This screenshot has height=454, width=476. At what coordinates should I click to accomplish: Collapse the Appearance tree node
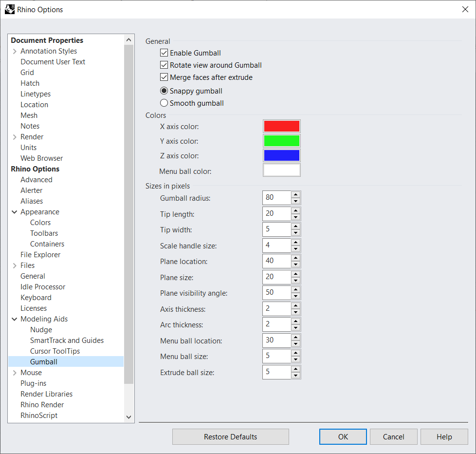15,212
